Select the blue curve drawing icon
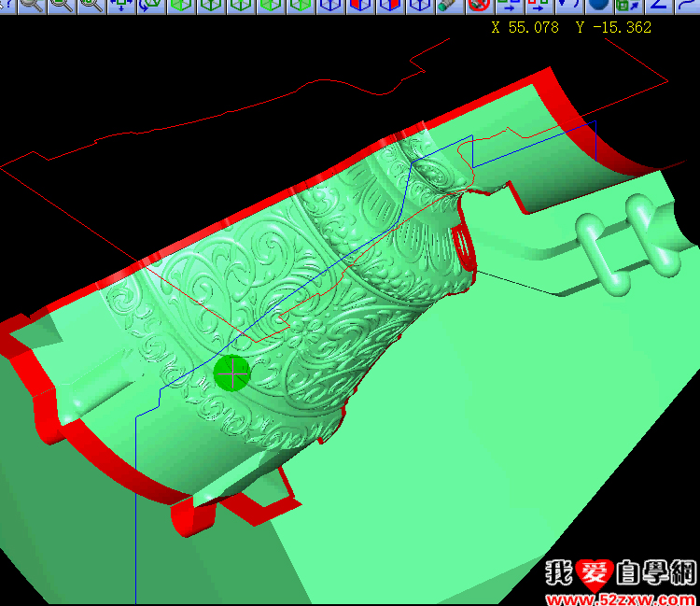Screen dimensions: 700x606 pyautogui.click(x=688, y=6)
